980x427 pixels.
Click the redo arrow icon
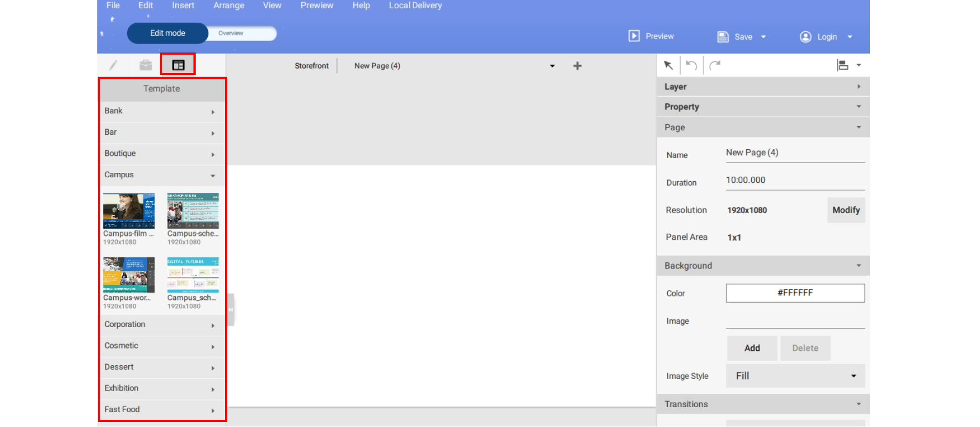point(715,65)
